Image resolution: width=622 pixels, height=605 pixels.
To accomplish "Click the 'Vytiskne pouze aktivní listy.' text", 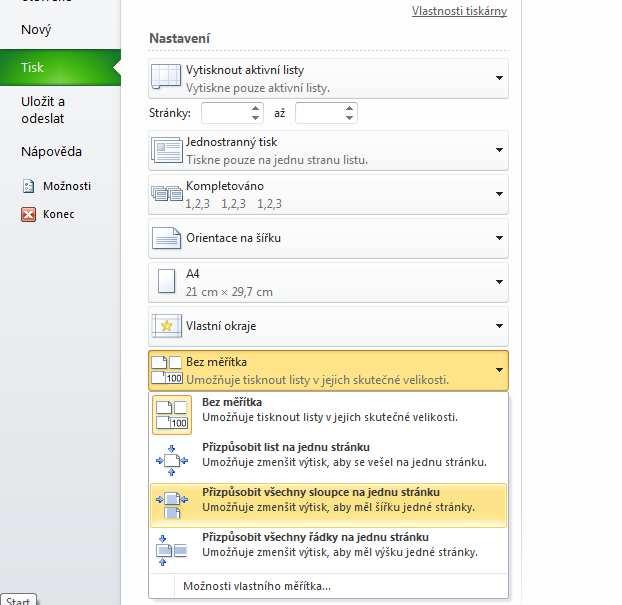I will click(258, 88).
